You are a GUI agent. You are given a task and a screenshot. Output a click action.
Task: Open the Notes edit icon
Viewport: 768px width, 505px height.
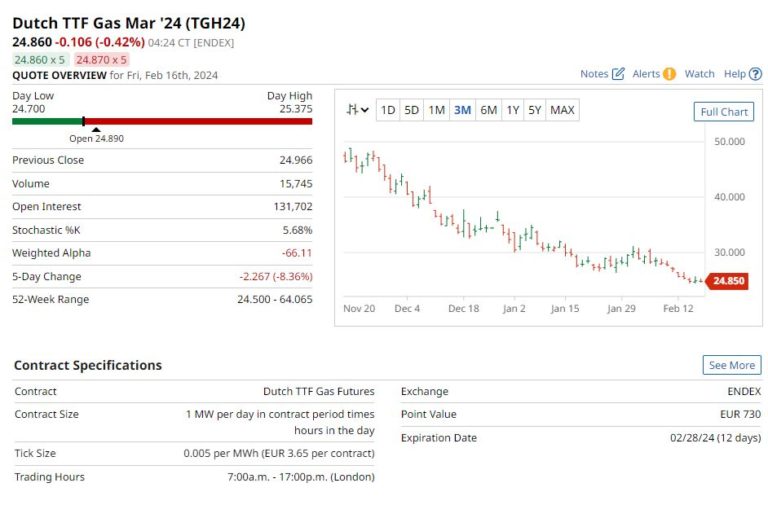tap(618, 74)
